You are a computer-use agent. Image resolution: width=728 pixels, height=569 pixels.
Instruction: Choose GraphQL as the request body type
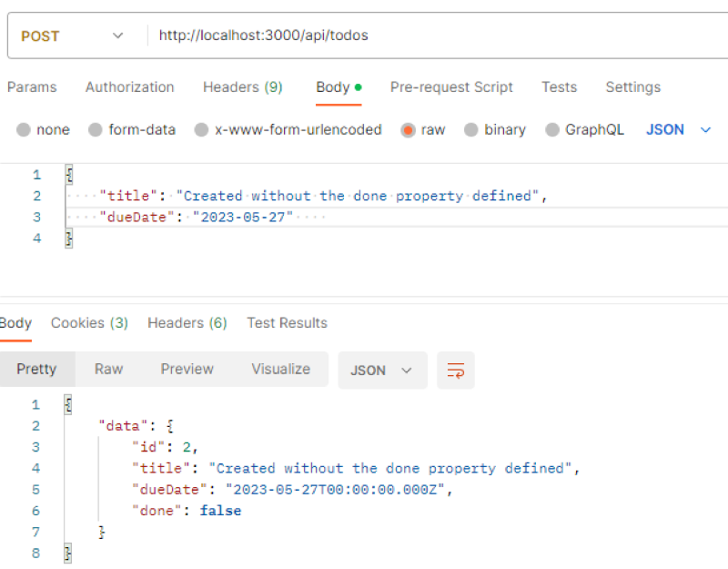[551, 129]
